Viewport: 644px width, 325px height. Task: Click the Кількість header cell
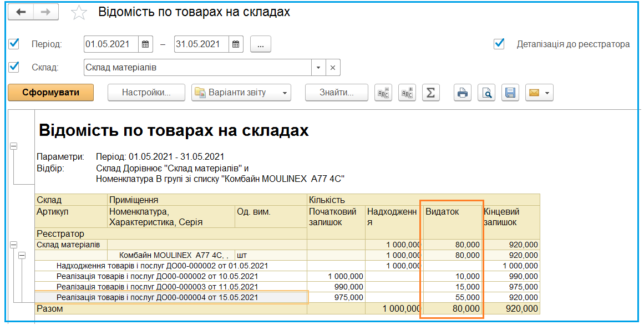coord(423,200)
